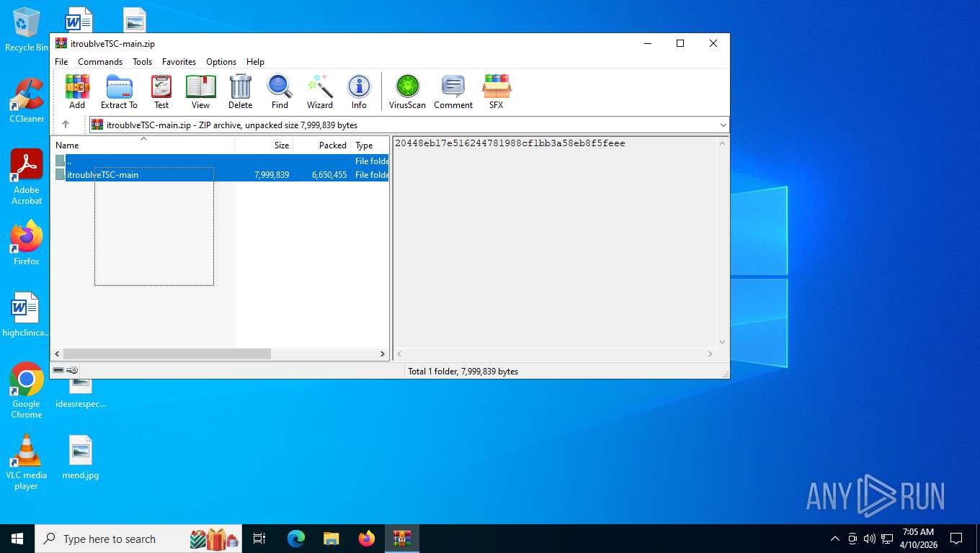Sort by Size column header
The height and width of the screenshot is (553, 980).
tap(264, 145)
